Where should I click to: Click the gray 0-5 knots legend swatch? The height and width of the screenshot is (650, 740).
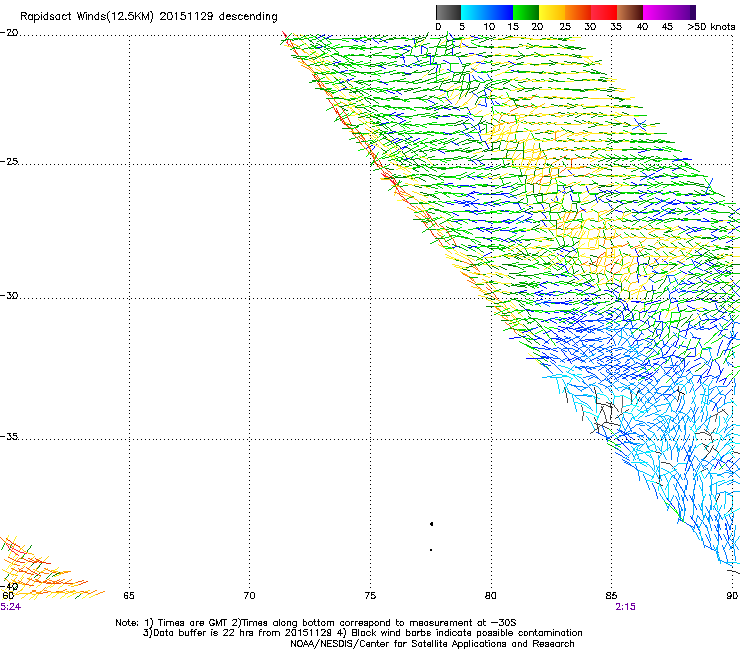pos(448,12)
